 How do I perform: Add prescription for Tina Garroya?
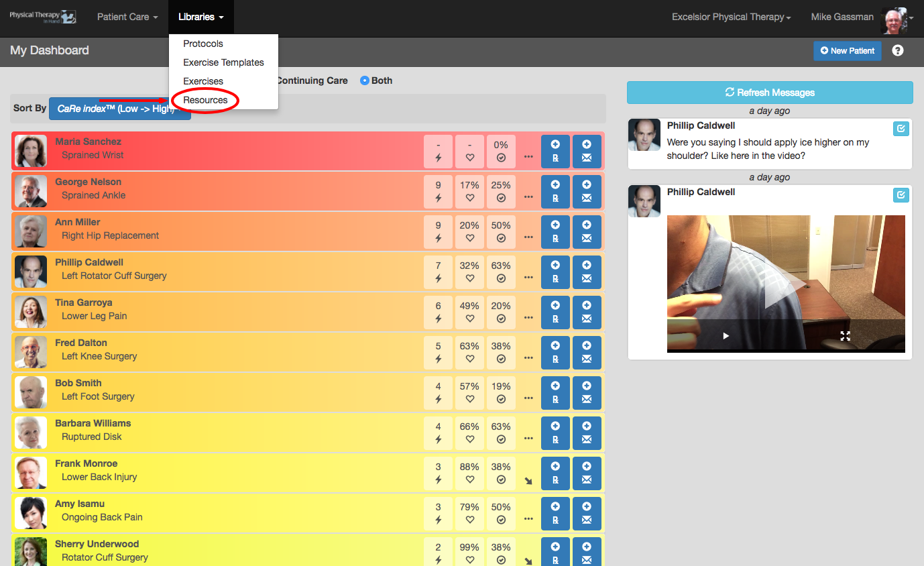(555, 312)
